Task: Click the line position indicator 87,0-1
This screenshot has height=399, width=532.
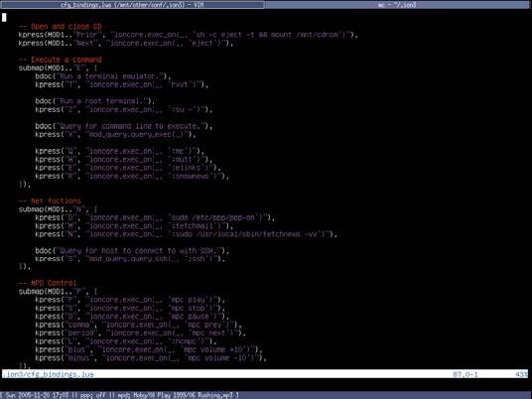Action: pos(465,374)
